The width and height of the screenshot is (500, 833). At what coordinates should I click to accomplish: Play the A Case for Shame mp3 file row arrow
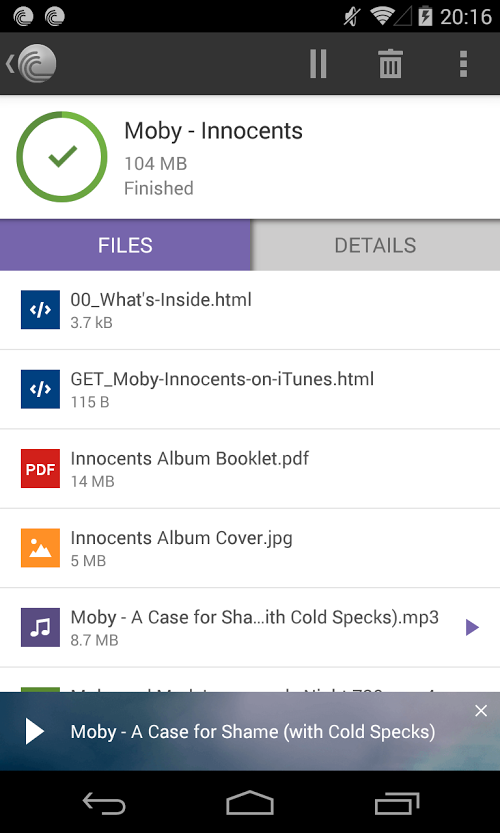[x=472, y=627]
